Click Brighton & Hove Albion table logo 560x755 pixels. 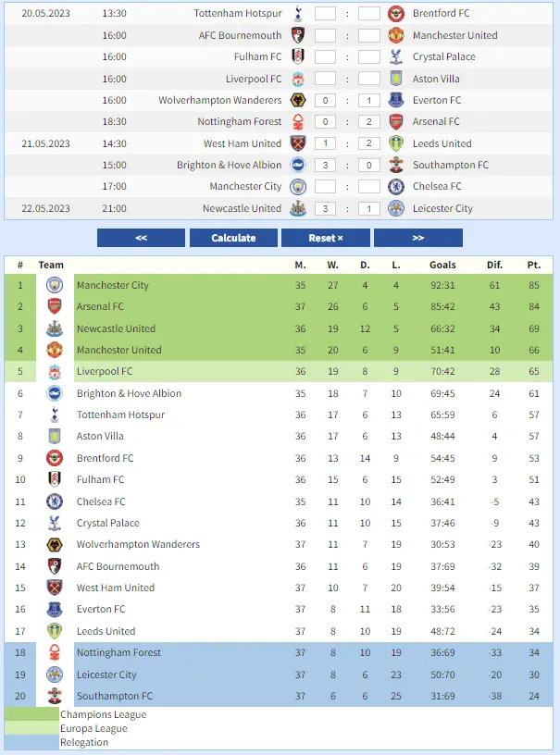[55, 393]
